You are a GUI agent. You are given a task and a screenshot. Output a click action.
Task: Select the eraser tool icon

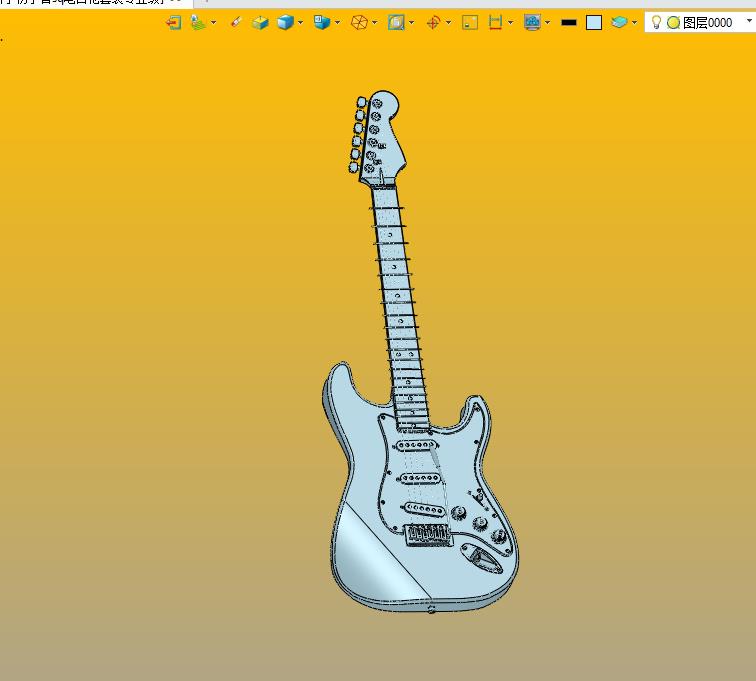(236, 22)
